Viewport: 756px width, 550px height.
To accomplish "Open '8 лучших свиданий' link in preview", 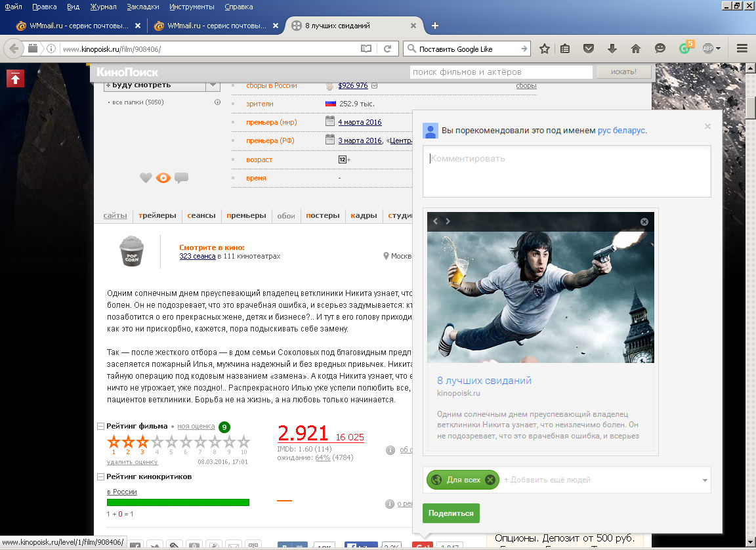I will [484, 380].
